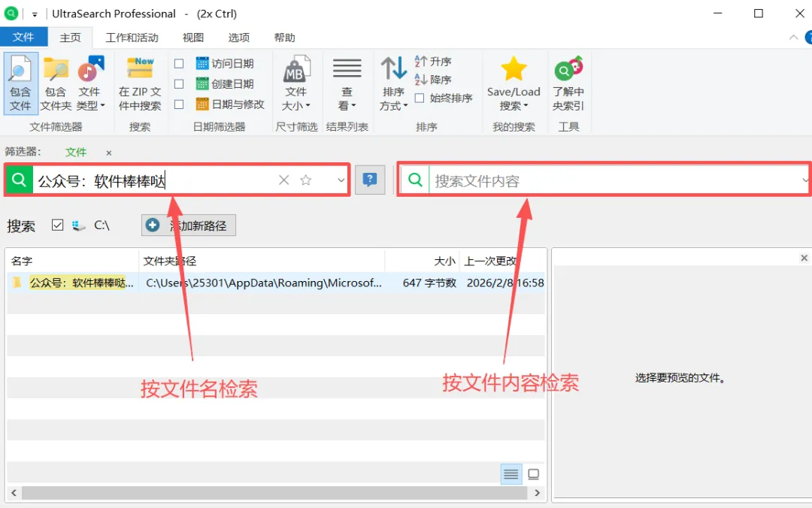The image size is (812, 508).
Task: Sort by the 名字 column header
Action: tap(72, 261)
